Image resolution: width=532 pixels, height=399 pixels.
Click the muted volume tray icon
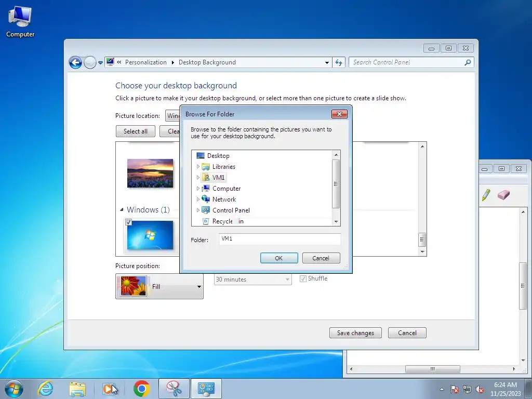point(480,389)
